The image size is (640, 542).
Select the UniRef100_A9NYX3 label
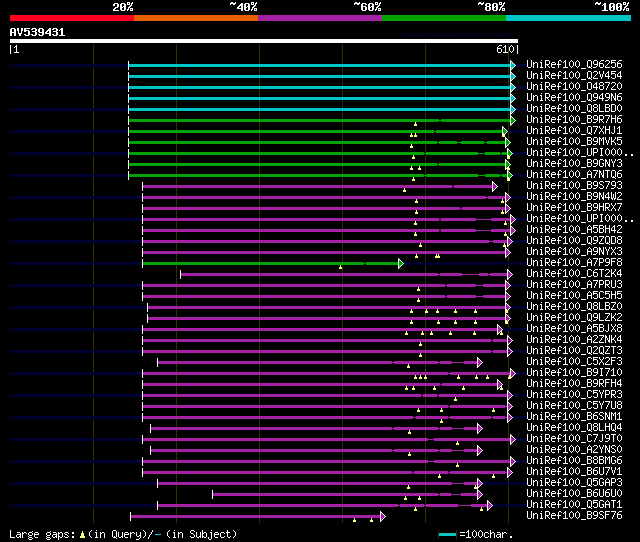[x=574, y=251]
